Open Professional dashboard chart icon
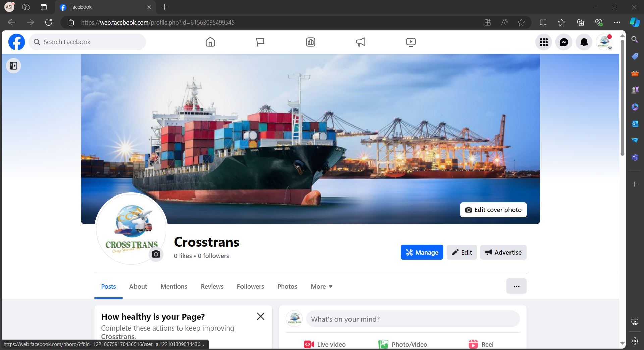Viewport: 644px width, 350px height. point(311,42)
